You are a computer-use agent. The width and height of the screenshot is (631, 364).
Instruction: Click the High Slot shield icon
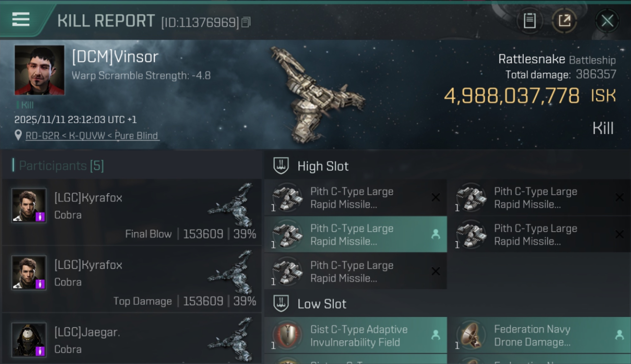click(281, 166)
